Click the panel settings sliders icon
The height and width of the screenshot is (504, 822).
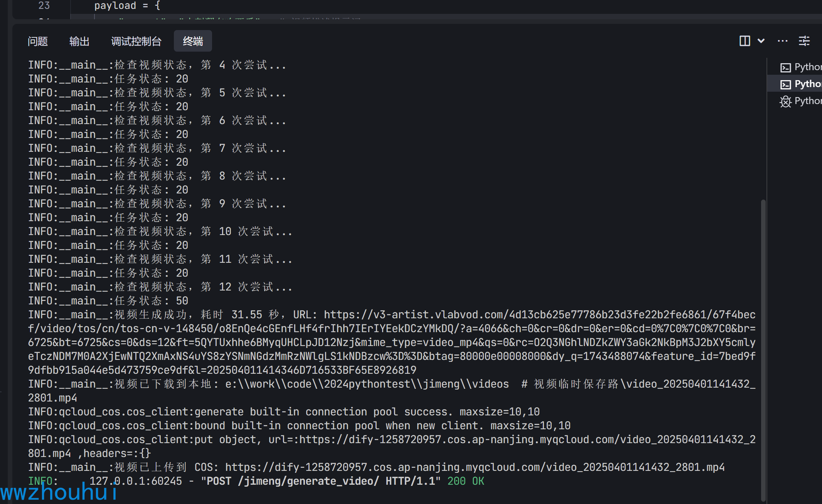804,41
